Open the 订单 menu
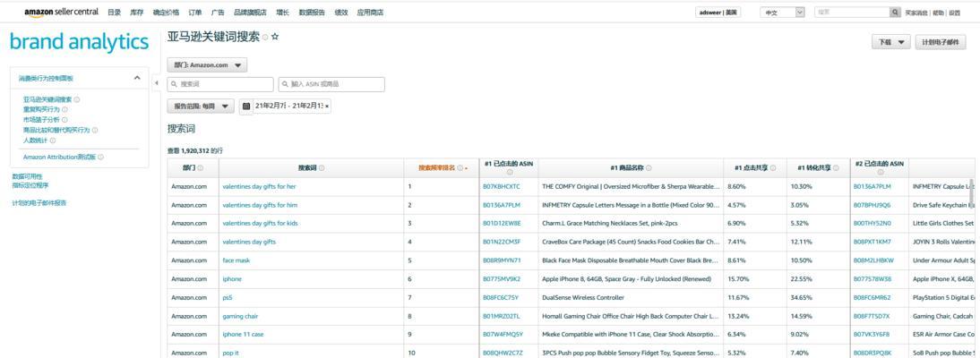This screenshot has width=980, height=358. 195,13
